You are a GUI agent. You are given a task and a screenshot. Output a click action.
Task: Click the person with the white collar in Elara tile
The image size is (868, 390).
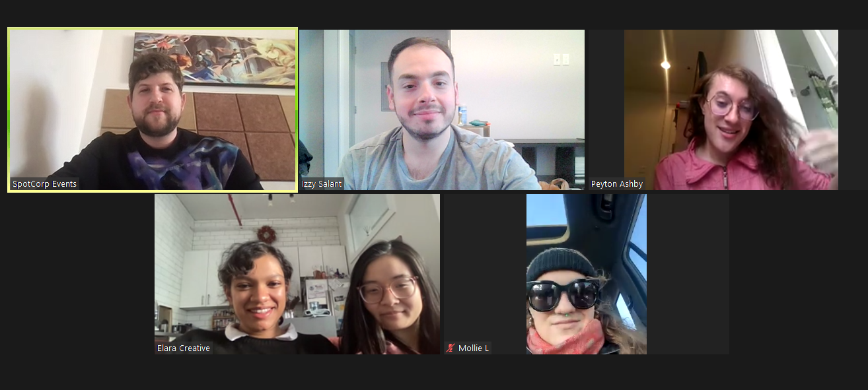259,300
